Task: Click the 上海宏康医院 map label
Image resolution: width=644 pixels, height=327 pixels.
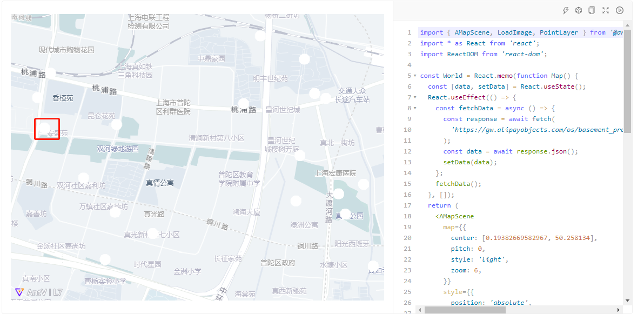Action: pos(336,173)
